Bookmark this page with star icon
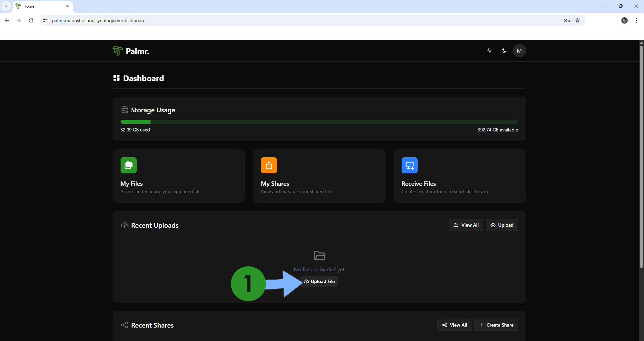This screenshot has width=644, height=341. (578, 20)
